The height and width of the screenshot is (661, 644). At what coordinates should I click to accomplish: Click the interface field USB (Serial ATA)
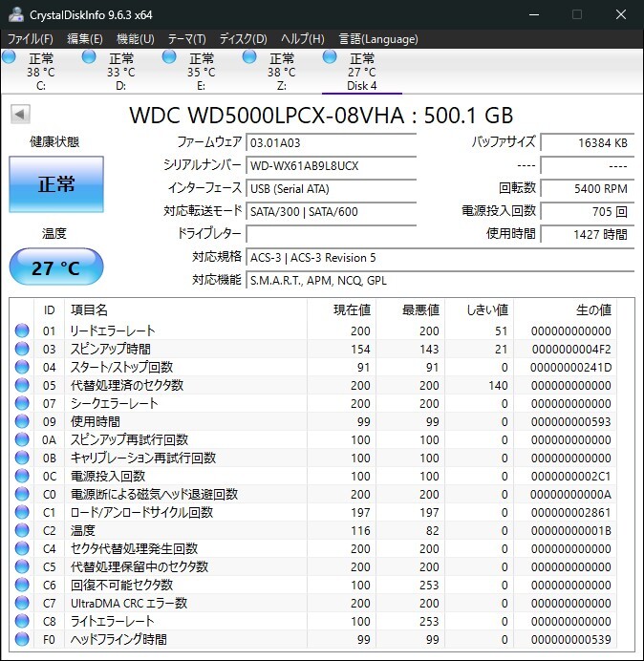pos(331,188)
